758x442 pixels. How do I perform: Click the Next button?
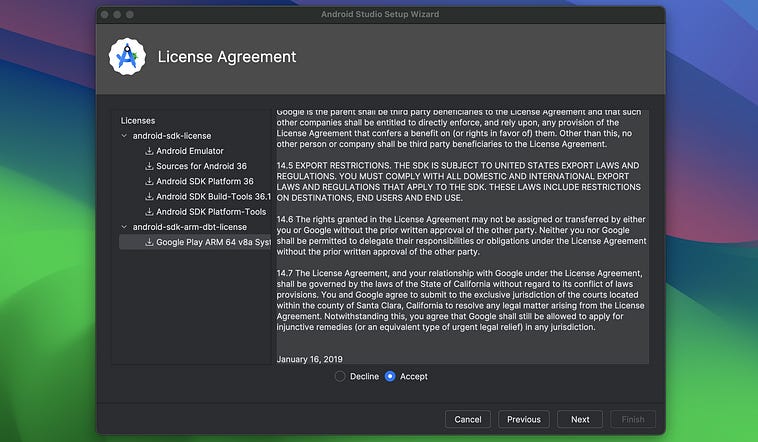click(x=580, y=419)
